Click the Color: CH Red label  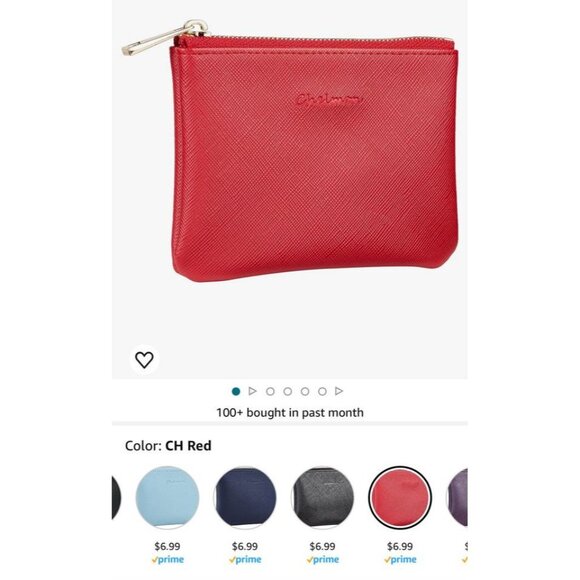(x=168, y=446)
